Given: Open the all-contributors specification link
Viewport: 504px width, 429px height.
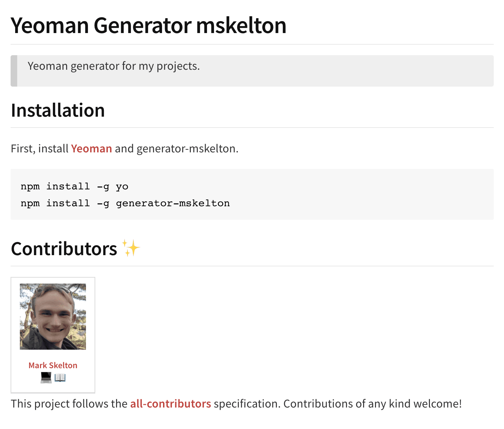Looking at the screenshot, I should (x=170, y=404).
